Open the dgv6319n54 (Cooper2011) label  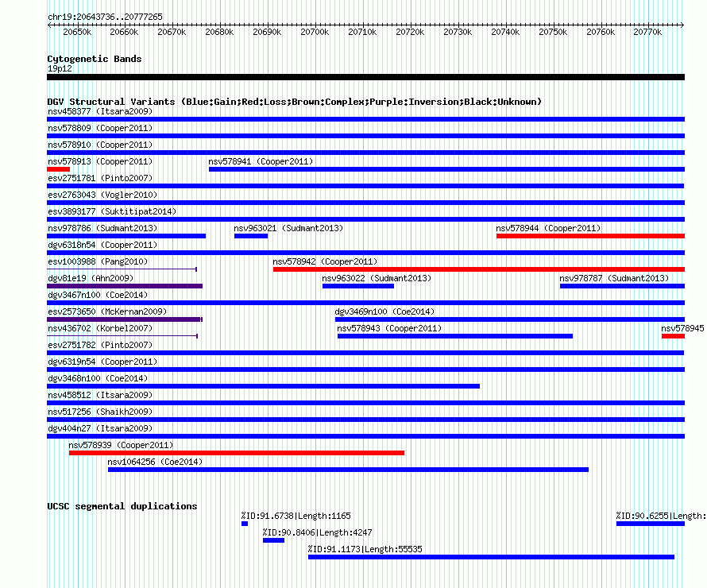[102, 362]
